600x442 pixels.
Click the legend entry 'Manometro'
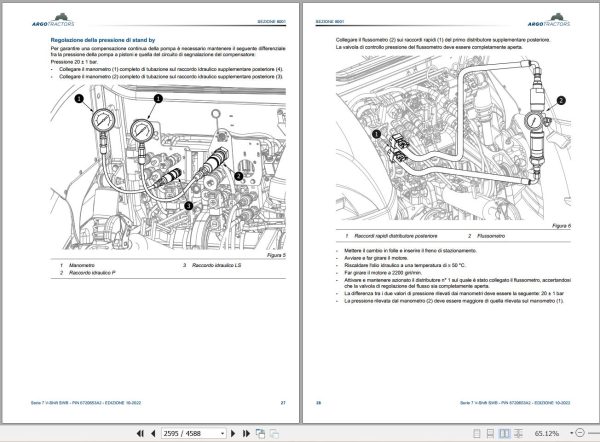[x=82, y=265]
